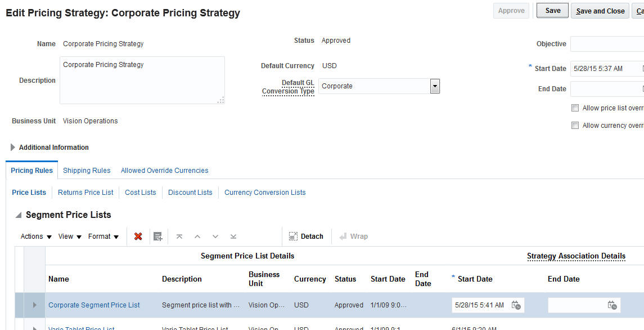Viewport: 644px width, 330px height.
Task: Detach the Segment Price Lists table
Action: 306,236
